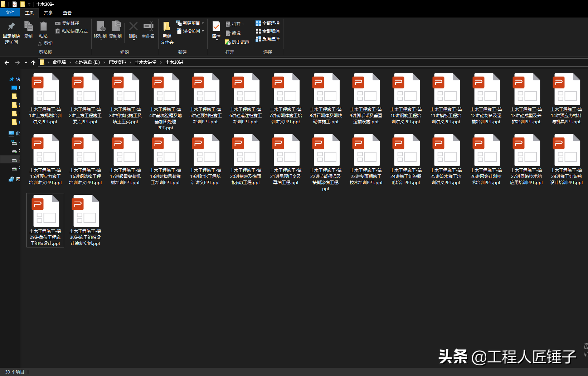The image size is (588, 376).
Task: Click Select All (全部选择)
Action: coord(268,23)
